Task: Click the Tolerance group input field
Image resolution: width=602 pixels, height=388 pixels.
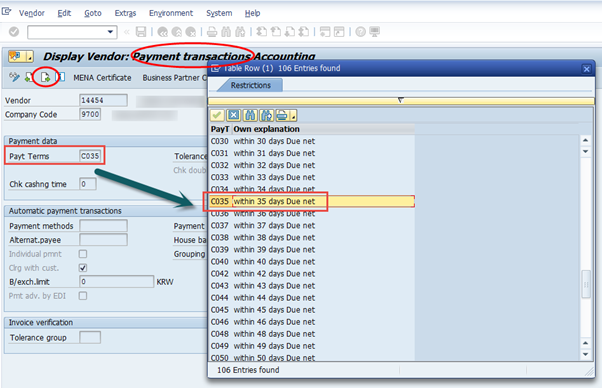Action: coord(90,337)
